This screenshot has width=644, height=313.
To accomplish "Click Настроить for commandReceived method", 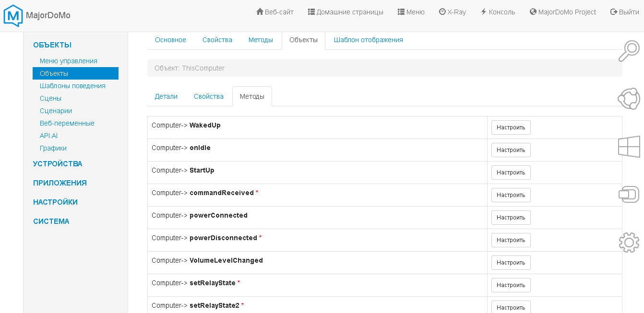I will coord(511,195).
